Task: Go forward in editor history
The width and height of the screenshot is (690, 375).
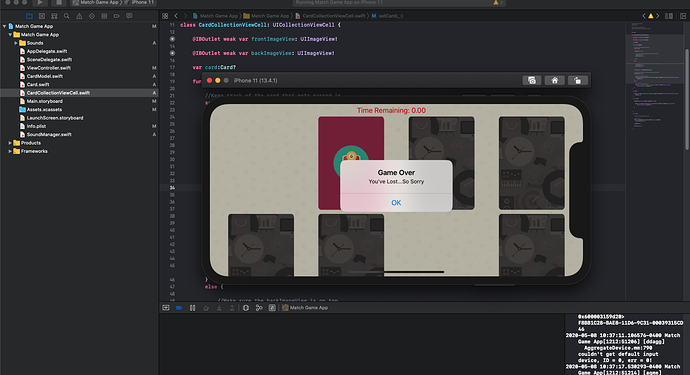Action: point(185,16)
